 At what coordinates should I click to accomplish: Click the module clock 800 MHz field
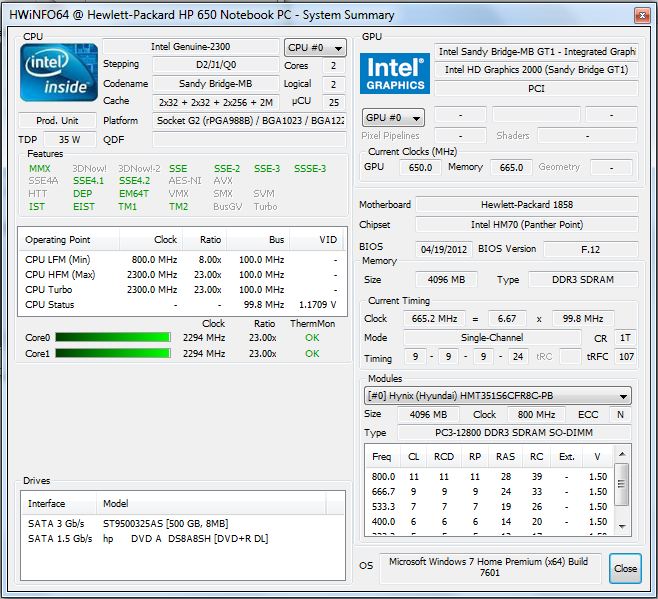[536, 415]
